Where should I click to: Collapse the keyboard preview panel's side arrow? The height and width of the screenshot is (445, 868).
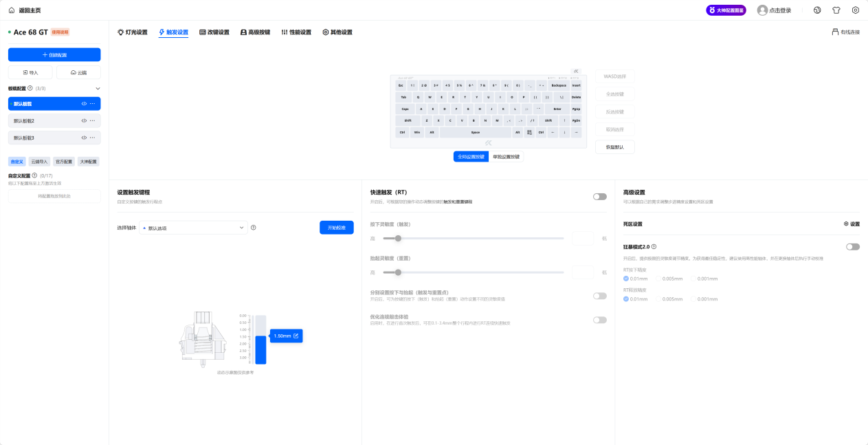pos(576,71)
